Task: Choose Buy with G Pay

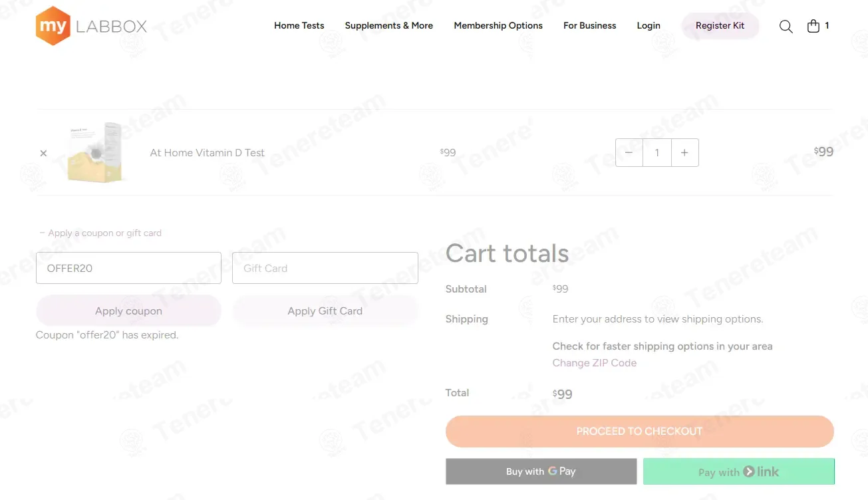Action: point(541,471)
